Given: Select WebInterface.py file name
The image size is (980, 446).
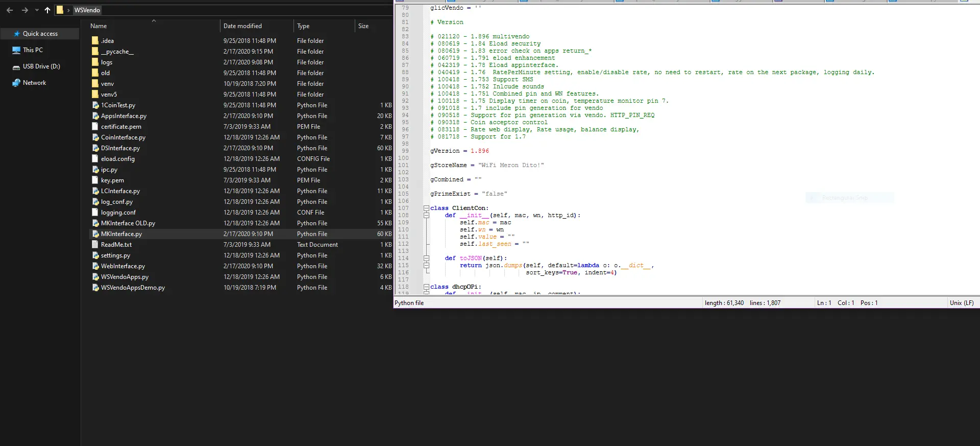Looking at the screenshot, I should (123, 266).
